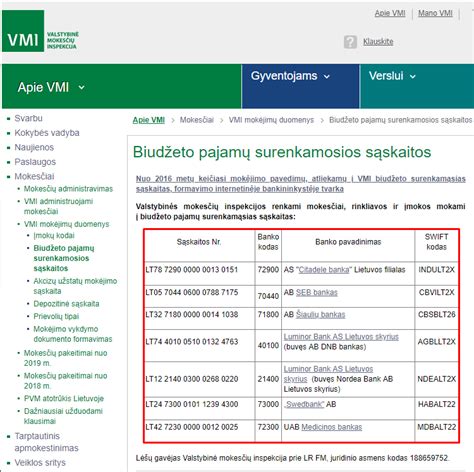Click account number LT05 7044 0600 0788 7175
The image size is (474, 472).
[192, 293]
